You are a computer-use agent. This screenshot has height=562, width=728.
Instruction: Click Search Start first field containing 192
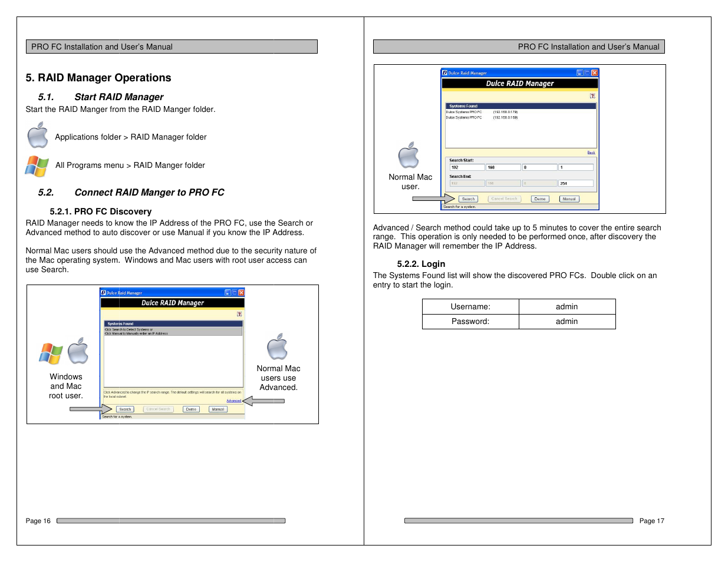467,167
